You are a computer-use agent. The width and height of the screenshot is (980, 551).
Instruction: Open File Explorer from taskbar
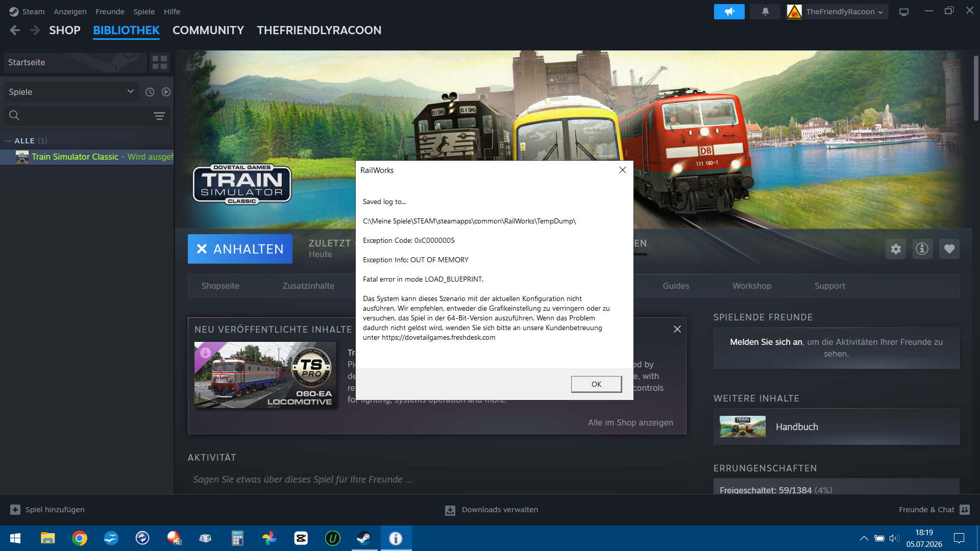tap(47, 538)
